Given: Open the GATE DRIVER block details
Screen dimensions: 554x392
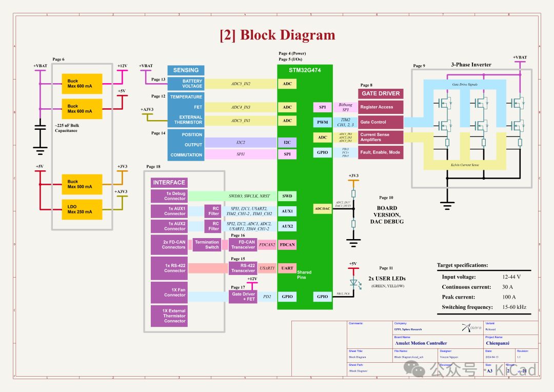Looking at the screenshot, I should click(380, 93).
